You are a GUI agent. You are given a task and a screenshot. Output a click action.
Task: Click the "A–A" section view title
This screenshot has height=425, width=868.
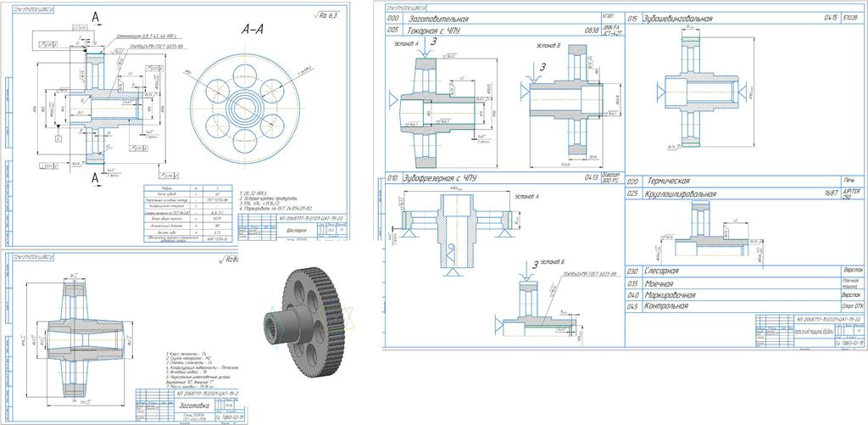tap(252, 30)
